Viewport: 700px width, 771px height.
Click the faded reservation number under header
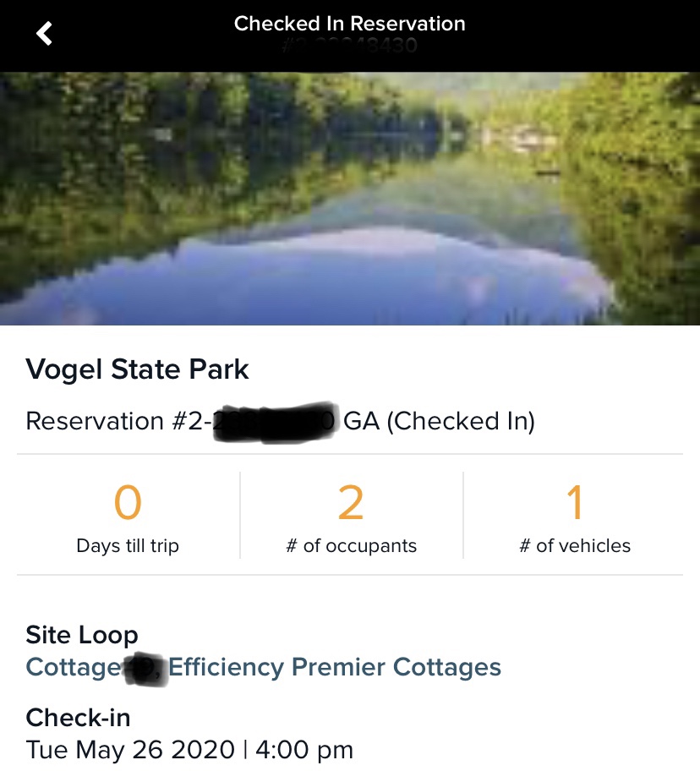(349, 46)
